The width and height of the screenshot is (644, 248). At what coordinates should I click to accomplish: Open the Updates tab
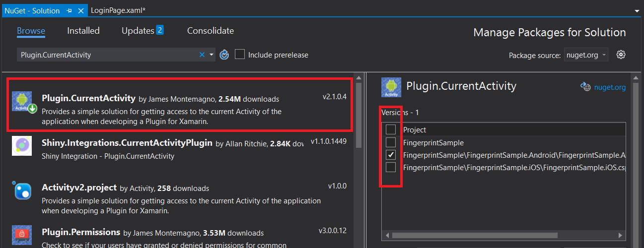143,31
